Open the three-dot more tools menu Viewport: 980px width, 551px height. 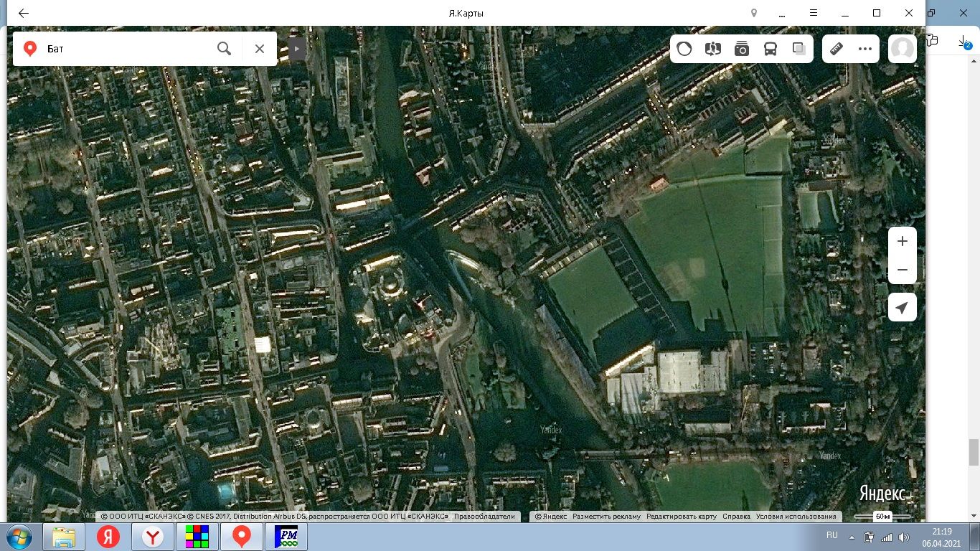[x=865, y=49]
